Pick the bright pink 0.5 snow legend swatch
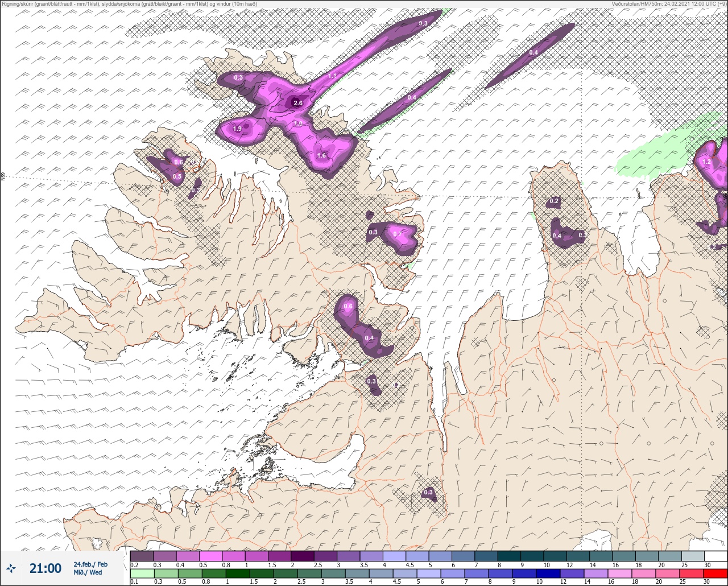Image resolution: width=728 pixels, height=586 pixels. [x=210, y=556]
